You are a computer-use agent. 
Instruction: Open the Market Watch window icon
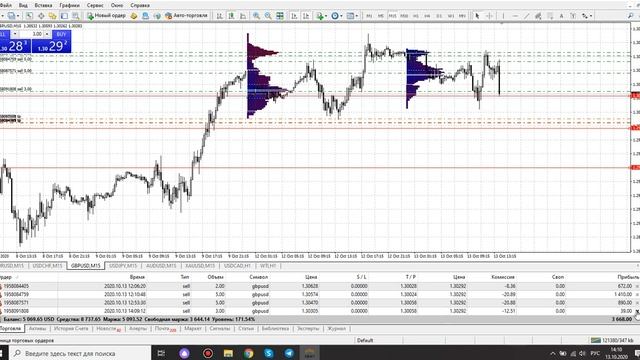click(29, 16)
